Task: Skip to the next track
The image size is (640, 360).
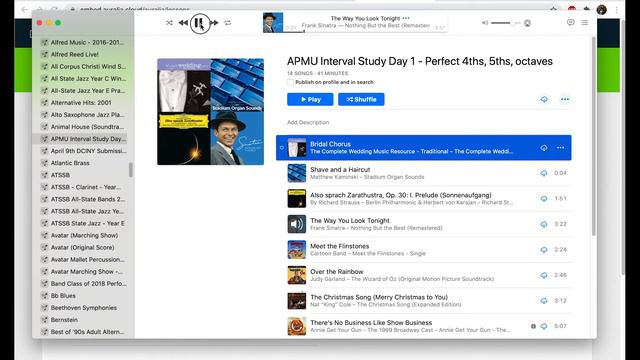Action: [215, 23]
